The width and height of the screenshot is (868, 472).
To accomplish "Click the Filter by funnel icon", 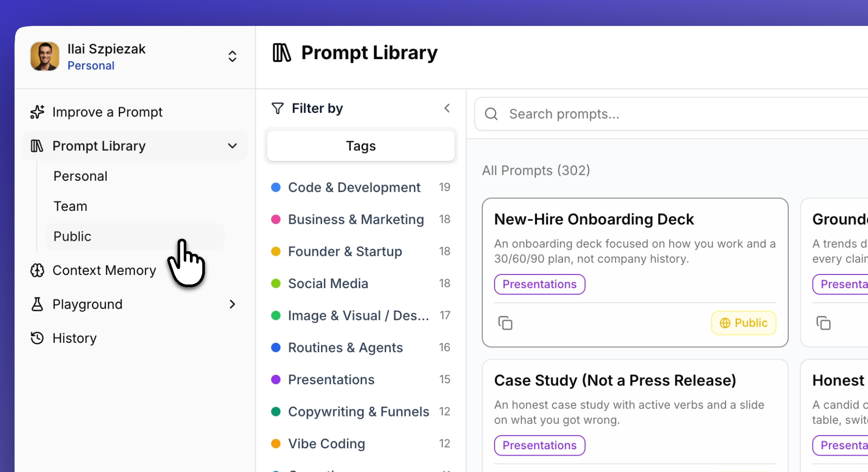I will point(278,108).
